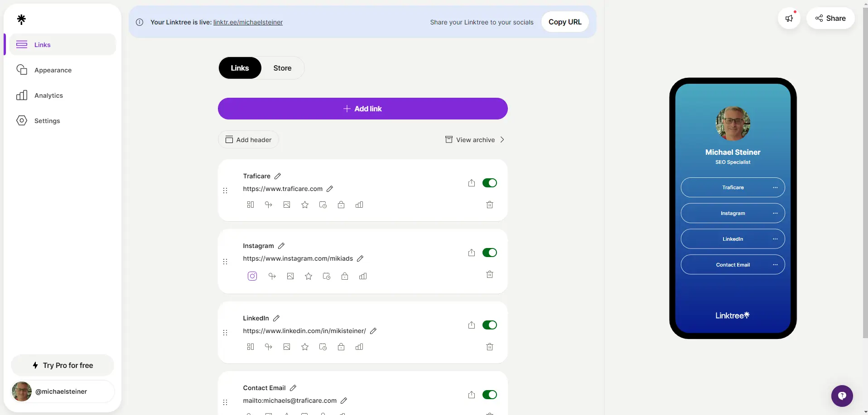Click the Share button at top right
The image size is (868, 415).
point(830,18)
